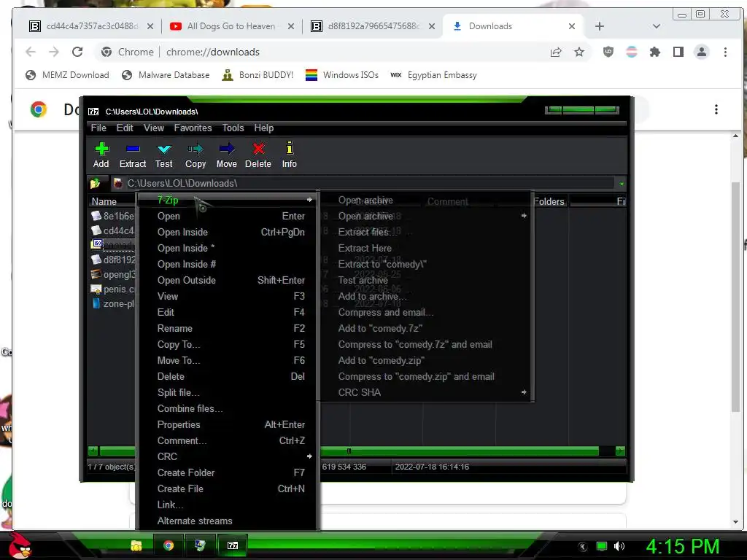This screenshot has height=560, width=747.
Task: Click the Copy toolbar icon
Action: (x=196, y=155)
